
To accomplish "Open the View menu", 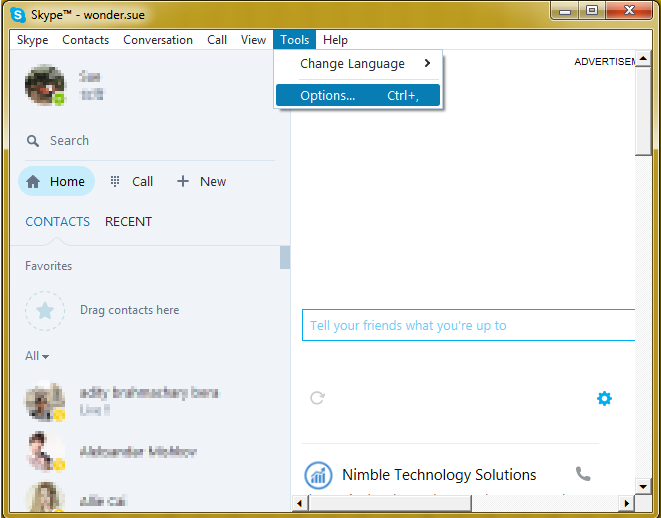I will point(253,40).
